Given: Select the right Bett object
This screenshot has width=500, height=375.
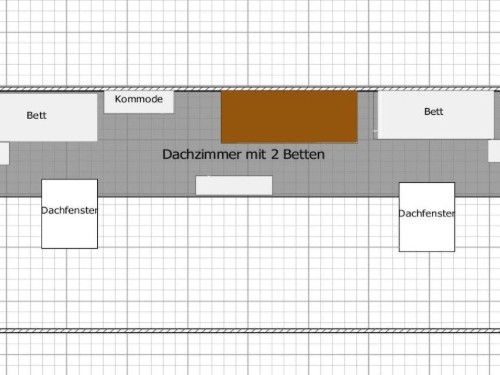Looking at the screenshot, I should tap(436, 115).
